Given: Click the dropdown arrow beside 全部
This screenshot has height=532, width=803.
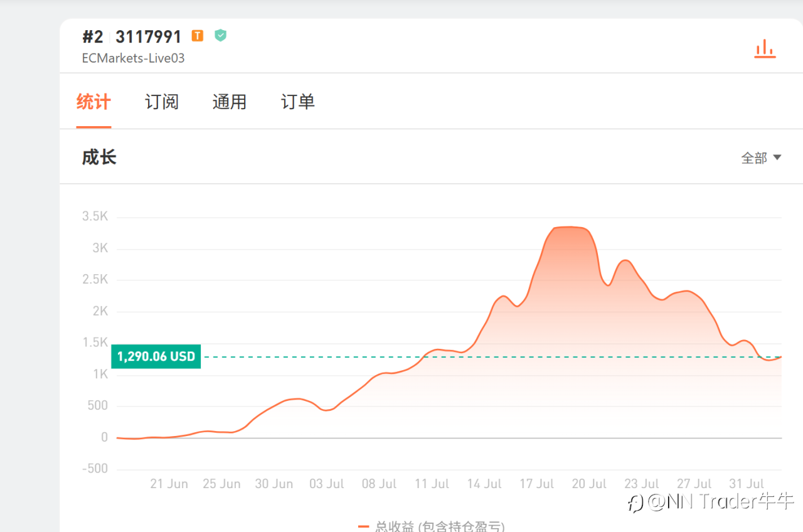Looking at the screenshot, I should (x=777, y=157).
